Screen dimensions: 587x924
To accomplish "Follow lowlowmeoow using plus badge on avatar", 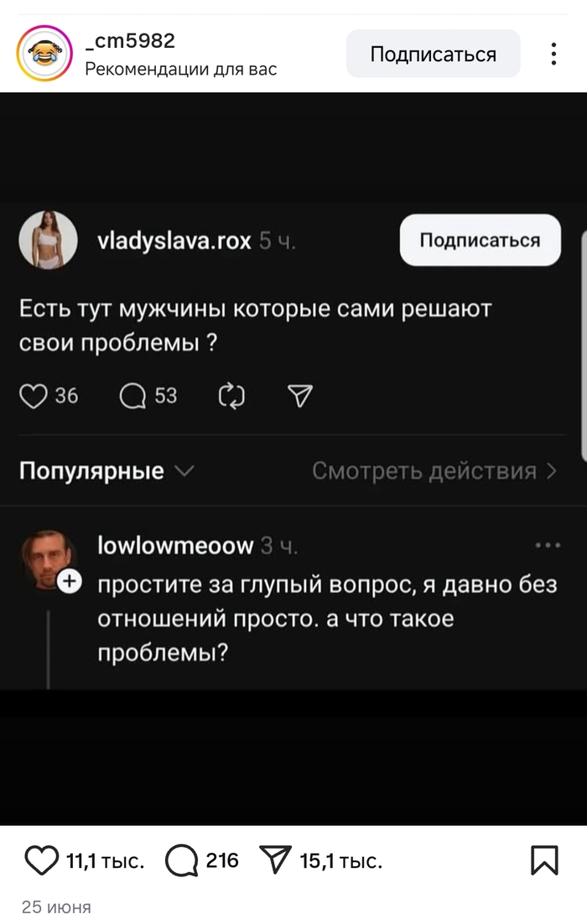I will point(70,582).
